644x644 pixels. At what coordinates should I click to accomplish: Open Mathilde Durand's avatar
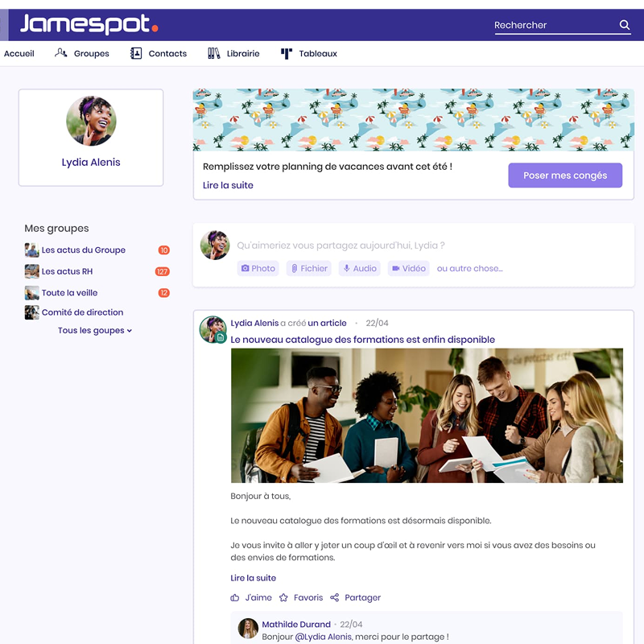coord(248,629)
